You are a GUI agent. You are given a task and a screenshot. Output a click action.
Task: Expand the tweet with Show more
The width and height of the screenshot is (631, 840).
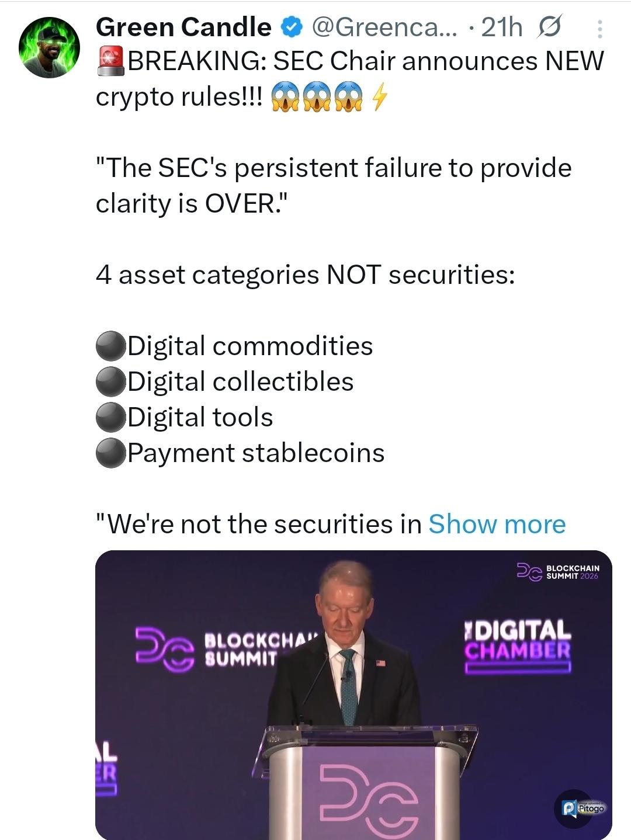coord(497,524)
